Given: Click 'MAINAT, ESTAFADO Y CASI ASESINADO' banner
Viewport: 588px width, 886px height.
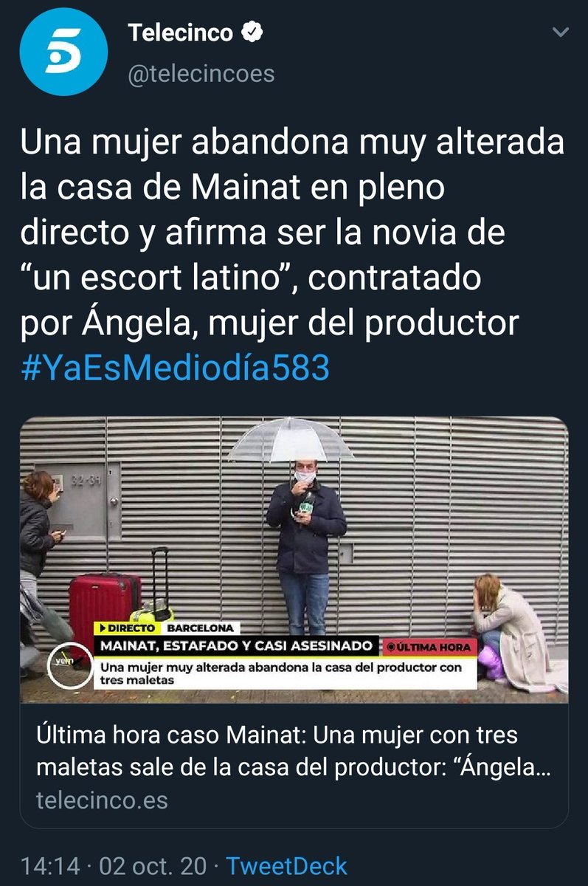Looking at the screenshot, I should click(x=238, y=646).
